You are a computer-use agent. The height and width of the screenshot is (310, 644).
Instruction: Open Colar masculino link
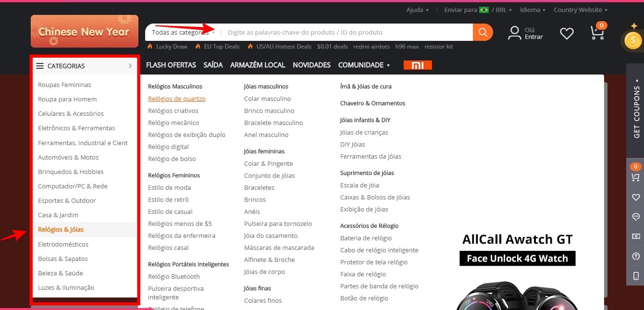(x=268, y=99)
